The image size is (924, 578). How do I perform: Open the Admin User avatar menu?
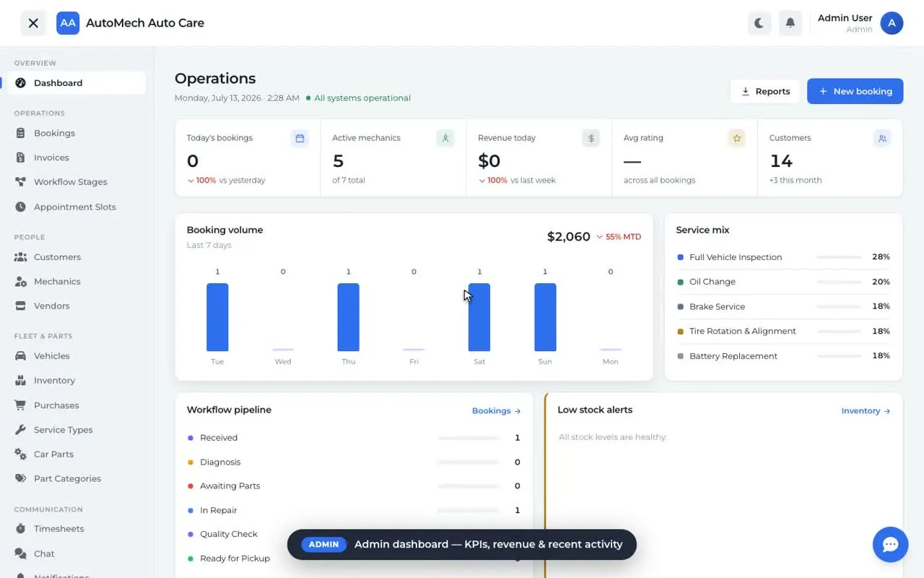click(x=892, y=23)
